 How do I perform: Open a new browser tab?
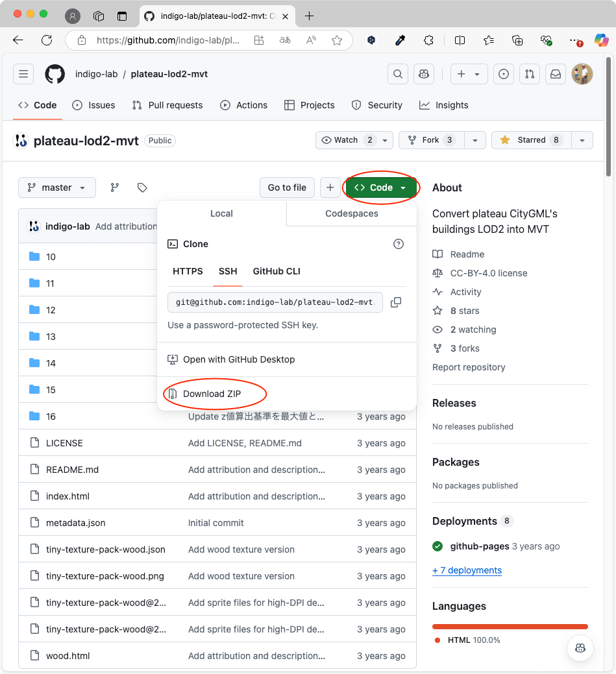309,16
